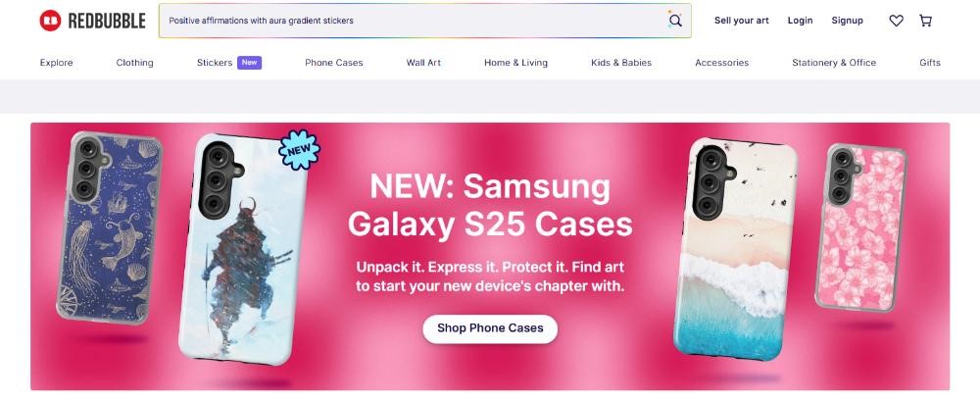The width and height of the screenshot is (980, 401).
Task: Open the favorites heart icon
Action: pyautogui.click(x=897, y=21)
